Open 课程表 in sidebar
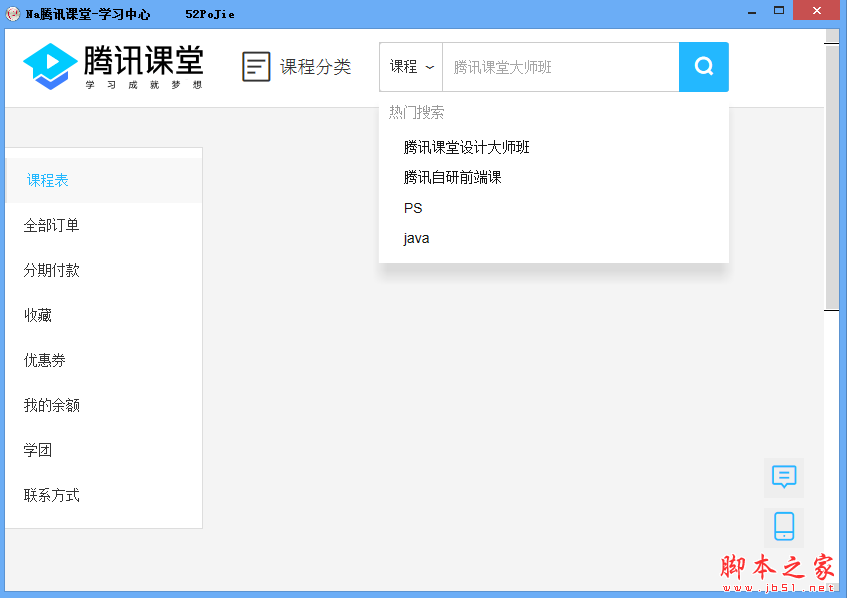This screenshot has width=847, height=599. pos(104,180)
